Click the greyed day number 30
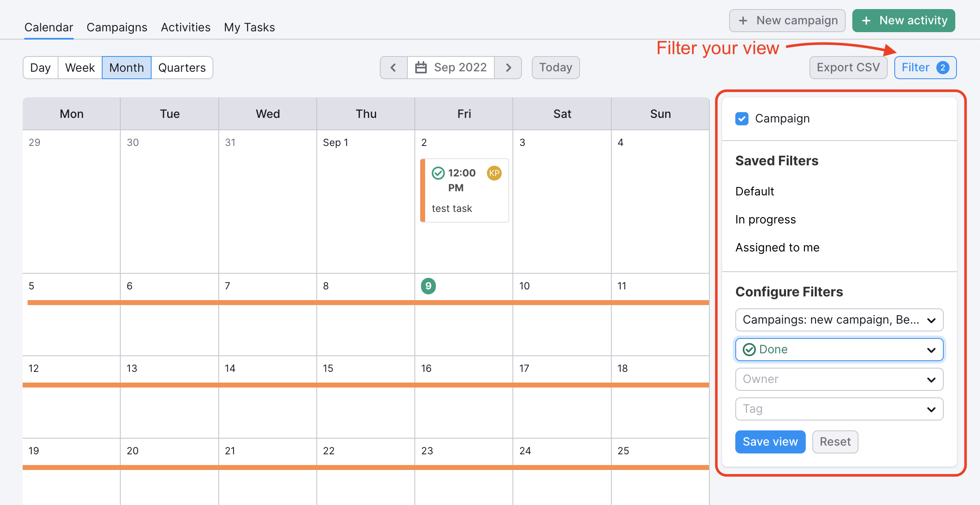The width and height of the screenshot is (980, 505). [x=133, y=143]
